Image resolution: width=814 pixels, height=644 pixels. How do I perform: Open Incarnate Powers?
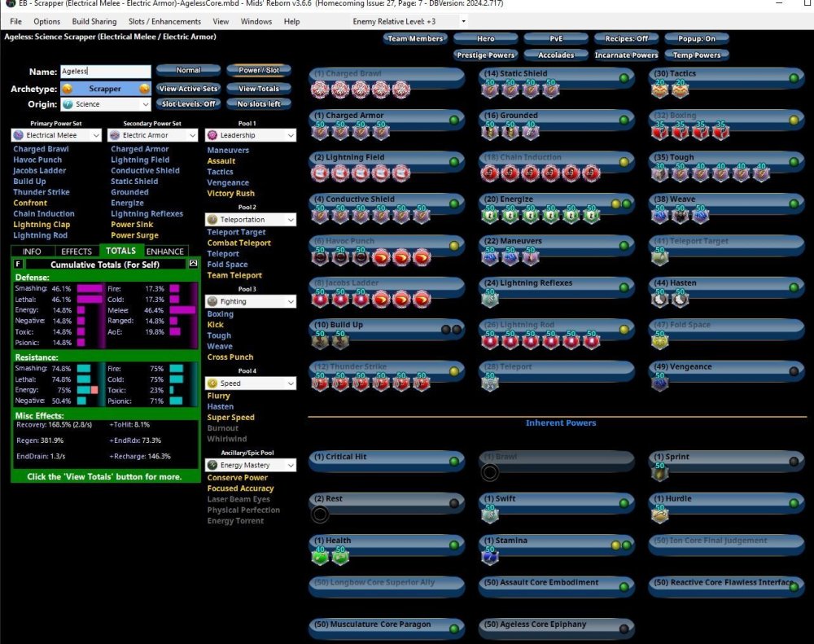pyautogui.click(x=626, y=55)
